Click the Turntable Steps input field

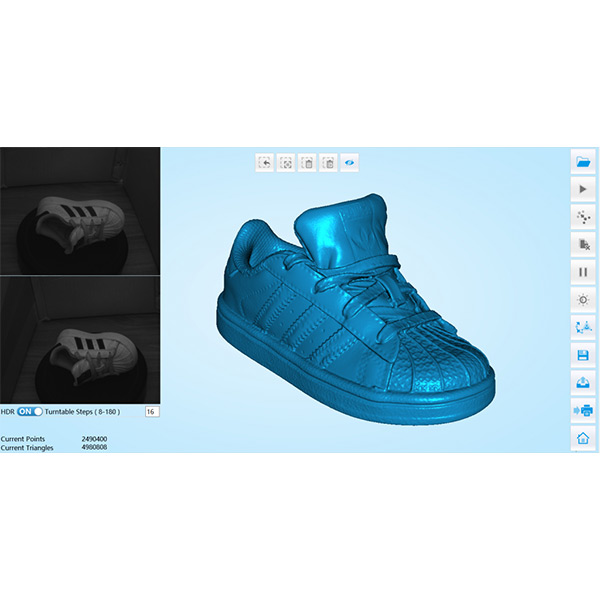[x=152, y=412]
